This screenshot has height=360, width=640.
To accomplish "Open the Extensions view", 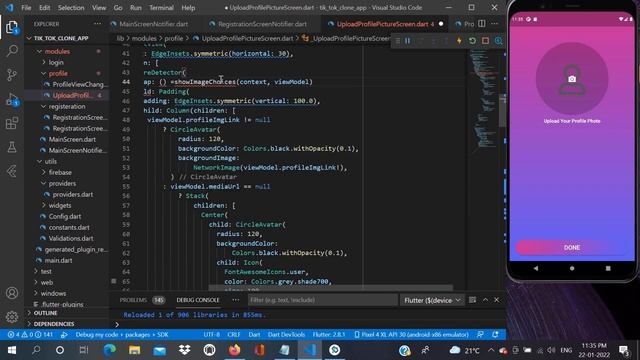I will (11, 123).
